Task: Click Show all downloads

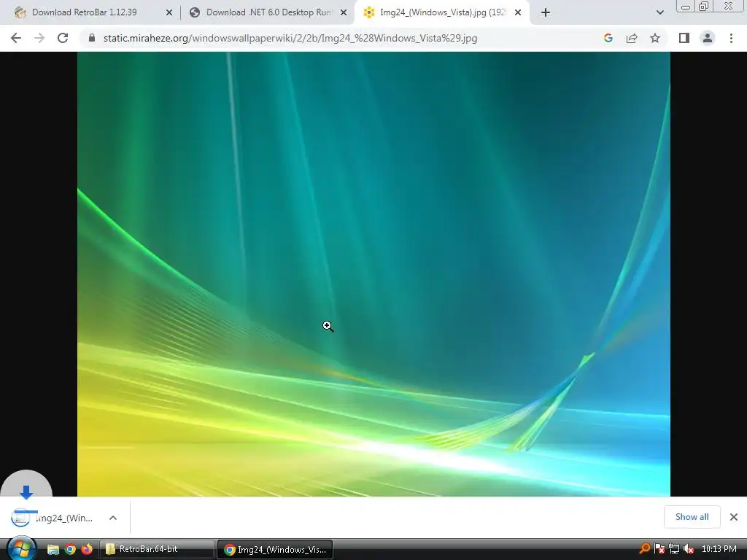Action: [x=692, y=517]
